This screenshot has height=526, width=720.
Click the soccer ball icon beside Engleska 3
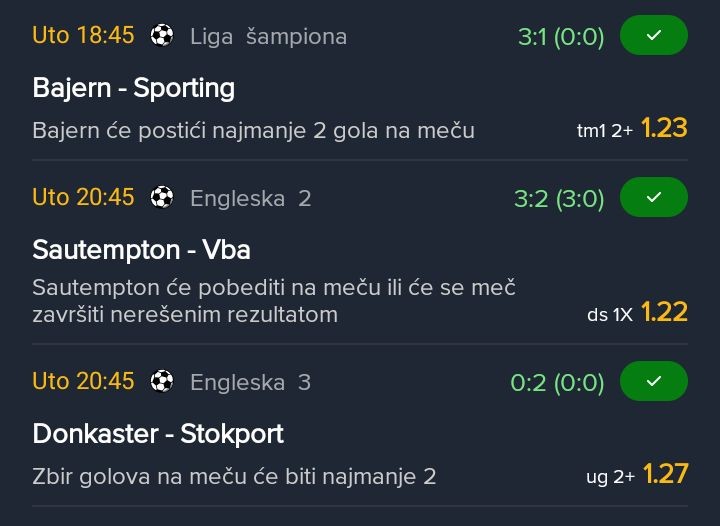161,381
